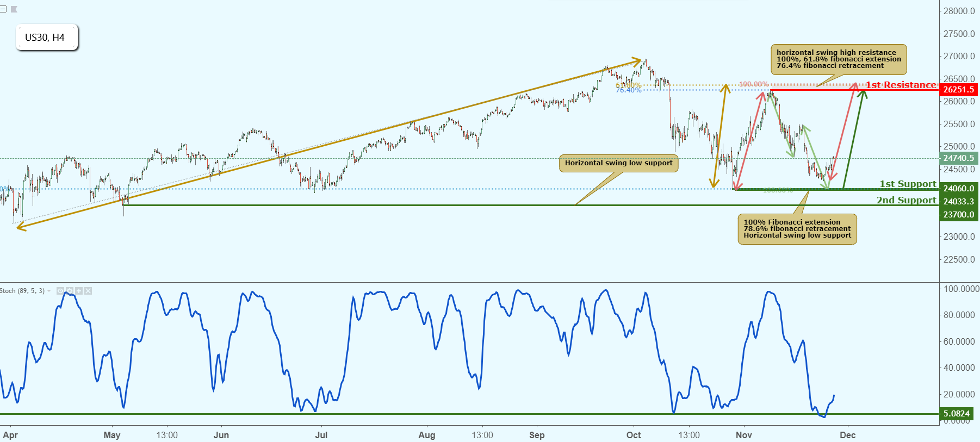Click the 76.40% fibonacci level label
The height and width of the screenshot is (442, 980).
click(628, 90)
